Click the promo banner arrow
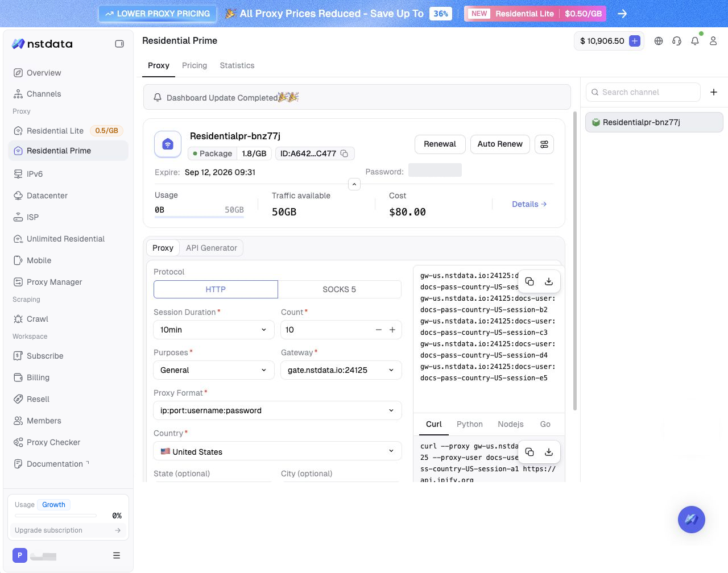The height and width of the screenshot is (573, 728). coord(622,14)
